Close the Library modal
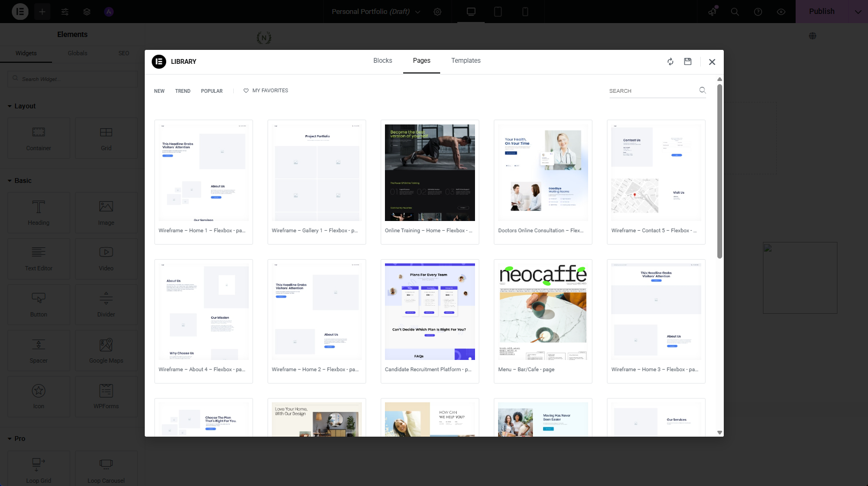The height and width of the screenshot is (486, 868). 712,62
